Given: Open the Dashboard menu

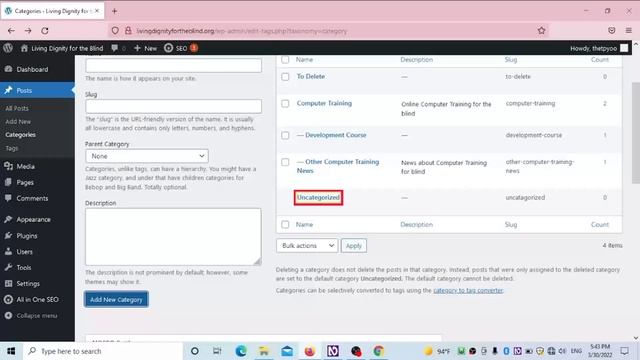Looking at the screenshot, I should tap(32, 69).
